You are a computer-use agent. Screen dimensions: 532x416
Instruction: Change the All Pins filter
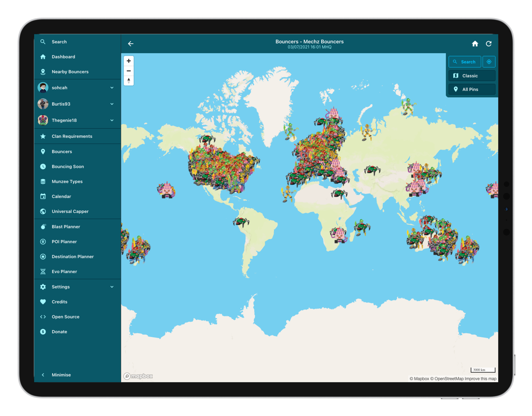(x=472, y=89)
